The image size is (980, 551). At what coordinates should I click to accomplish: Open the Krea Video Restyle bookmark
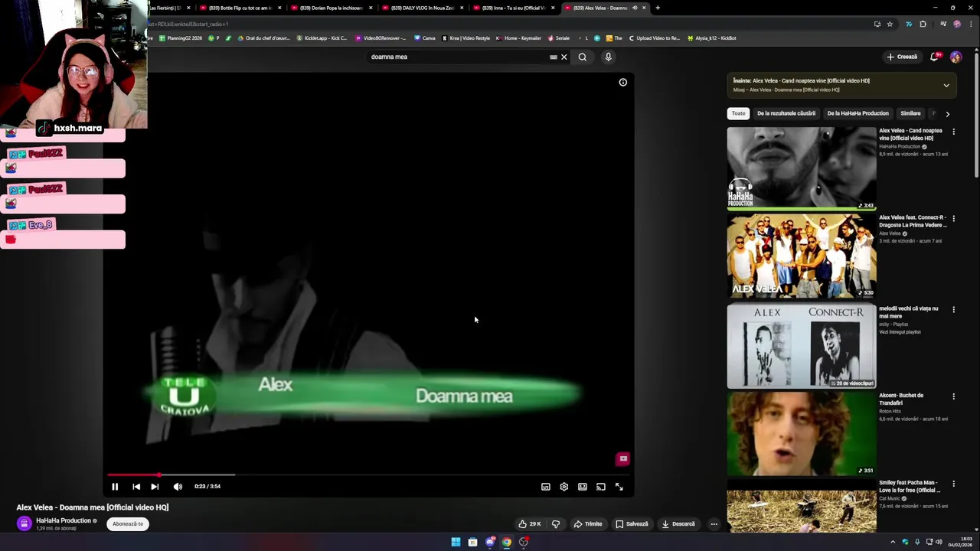465,37
